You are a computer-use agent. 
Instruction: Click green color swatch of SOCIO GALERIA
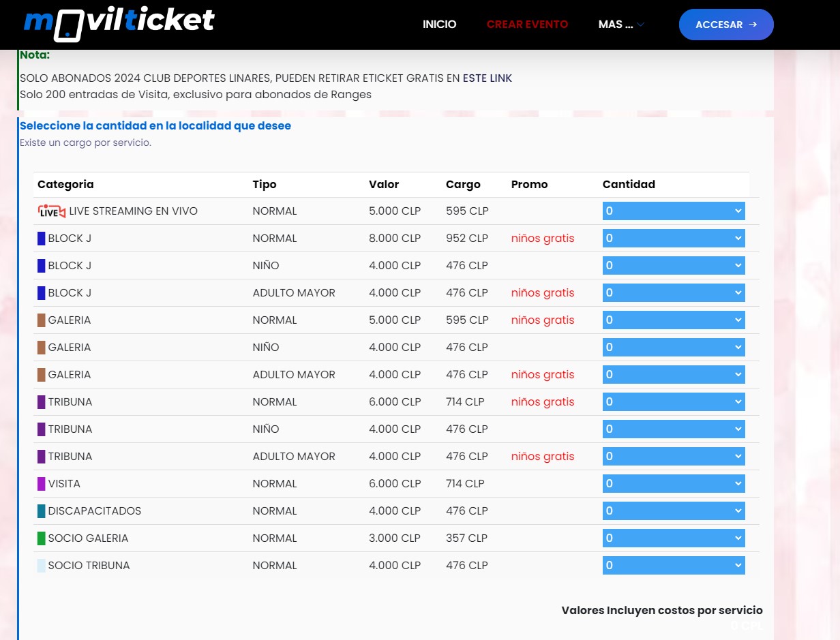tap(42, 538)
